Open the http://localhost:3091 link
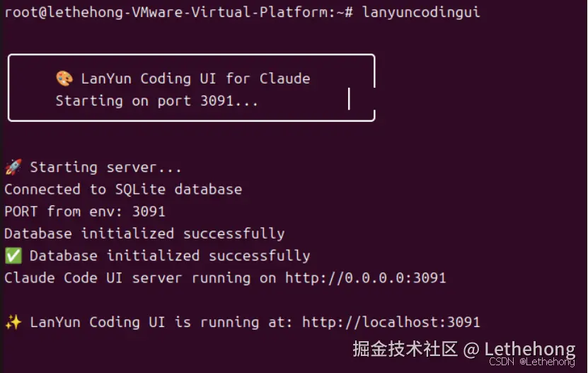 (391, 322)
